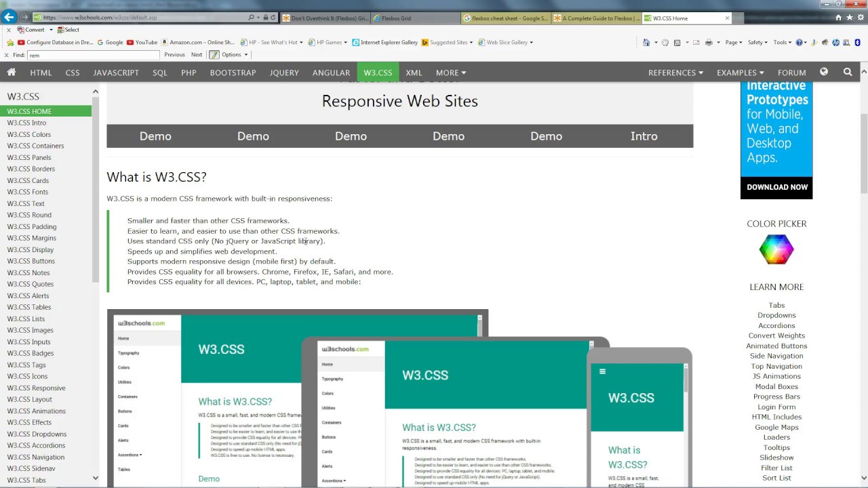Open FORUM in the top navbar
The height and width of the screenshot is (488, 868).
point(791,73)
